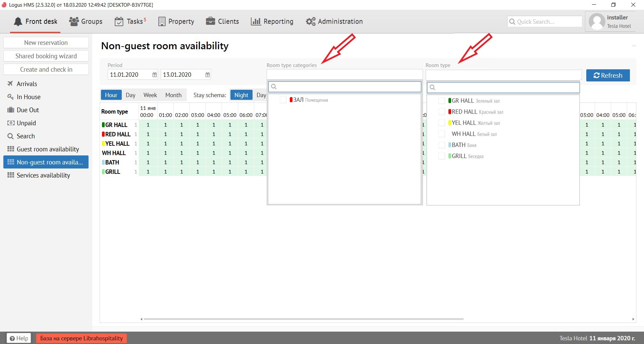Switch to the Month view tab
644x344 pixels.
click(173, 95)
